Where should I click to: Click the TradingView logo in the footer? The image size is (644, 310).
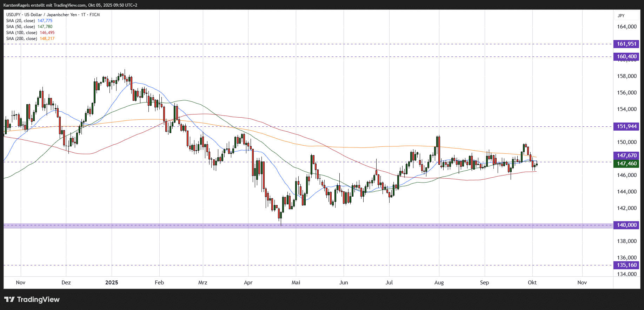point(32,299)
